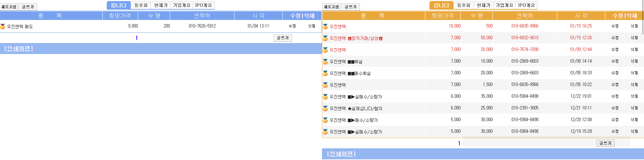Click the 우진엔텍 매도 listing title

[20, 26]
